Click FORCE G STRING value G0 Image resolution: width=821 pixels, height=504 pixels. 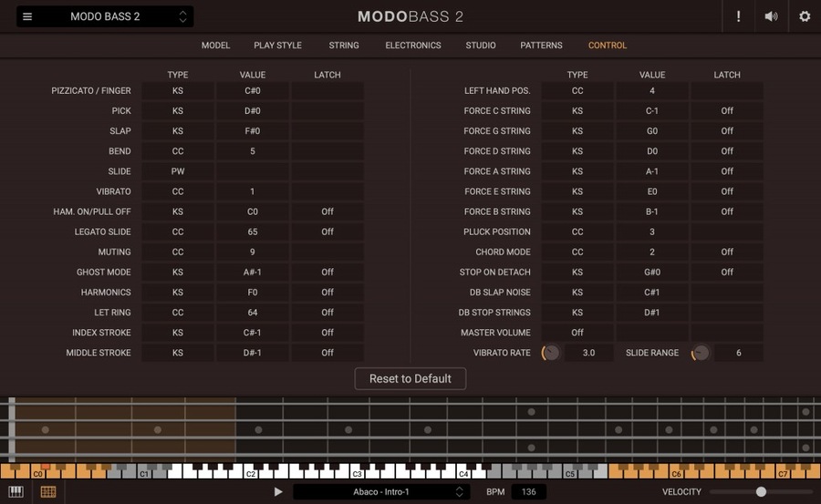652,131
